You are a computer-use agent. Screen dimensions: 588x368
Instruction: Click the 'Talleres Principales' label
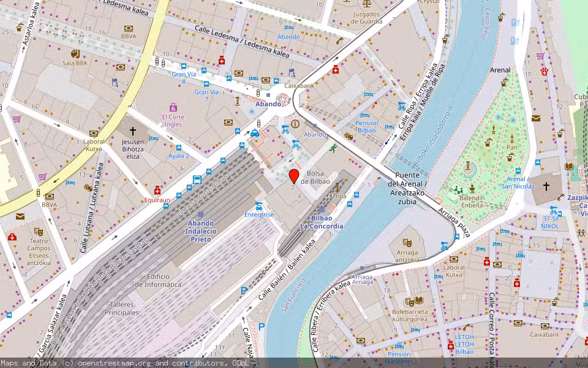point(121,309)
